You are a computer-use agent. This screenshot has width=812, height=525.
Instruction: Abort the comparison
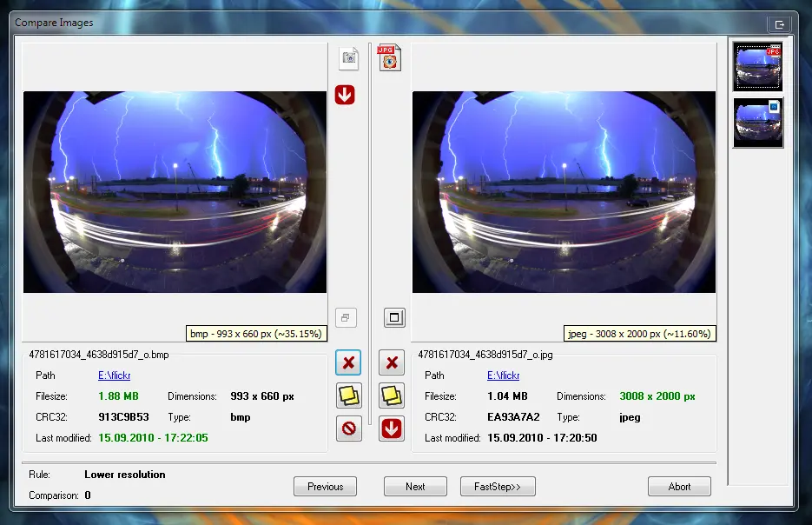(x=679, y=487)
